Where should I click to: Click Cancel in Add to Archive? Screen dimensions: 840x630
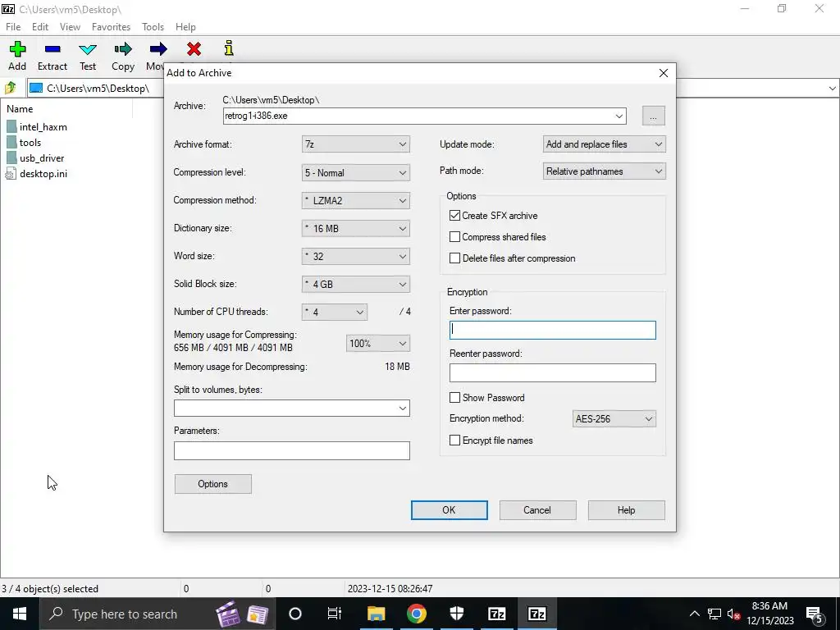pyautogui.click(x=537, y=510)
